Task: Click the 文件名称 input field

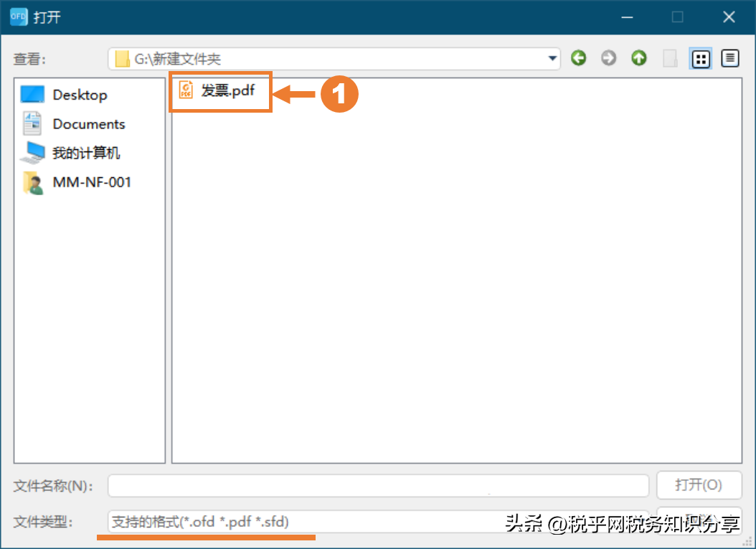Action: (378, 485)
